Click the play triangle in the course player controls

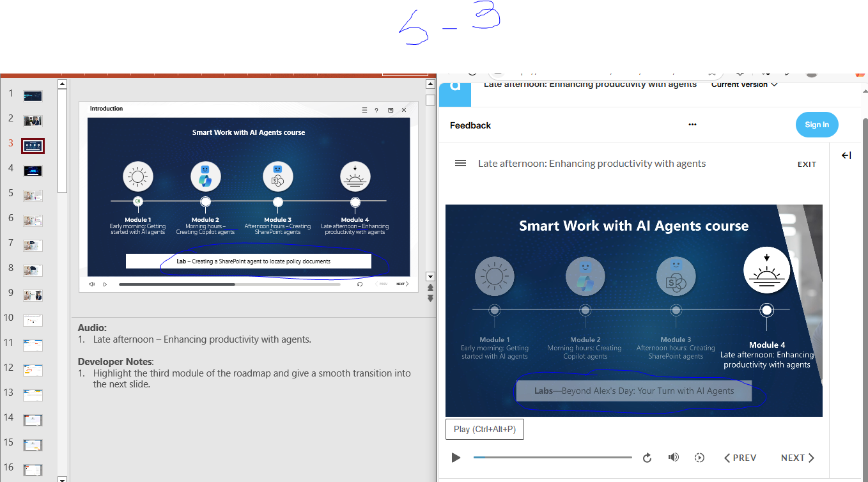click(x=456, y=458)
